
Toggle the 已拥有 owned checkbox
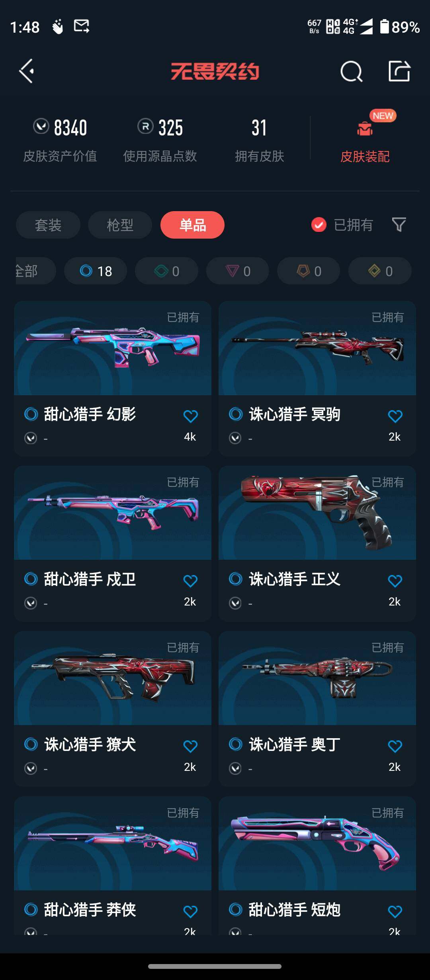[x=319, y=225]
